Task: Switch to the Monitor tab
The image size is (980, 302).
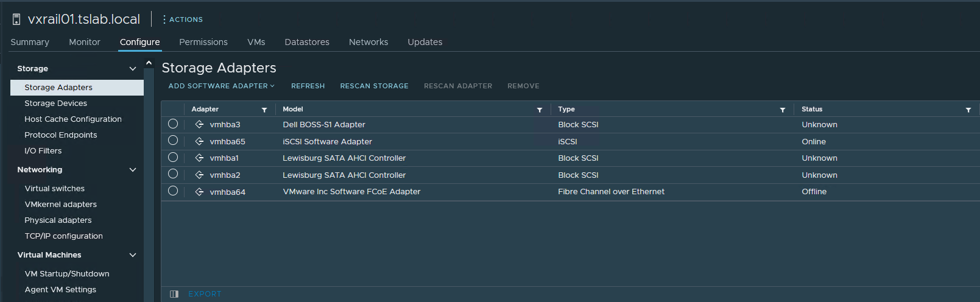Action: 85,42
